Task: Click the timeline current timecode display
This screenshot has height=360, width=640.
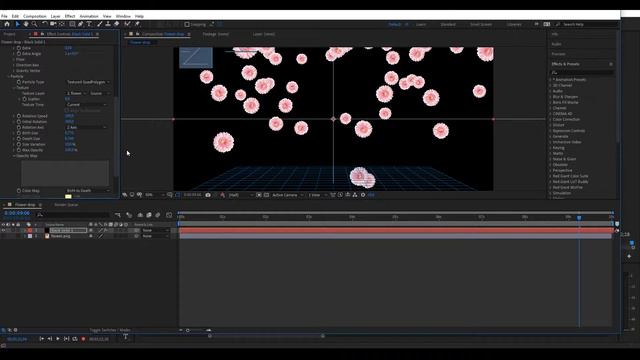Action: pos(17,213)
